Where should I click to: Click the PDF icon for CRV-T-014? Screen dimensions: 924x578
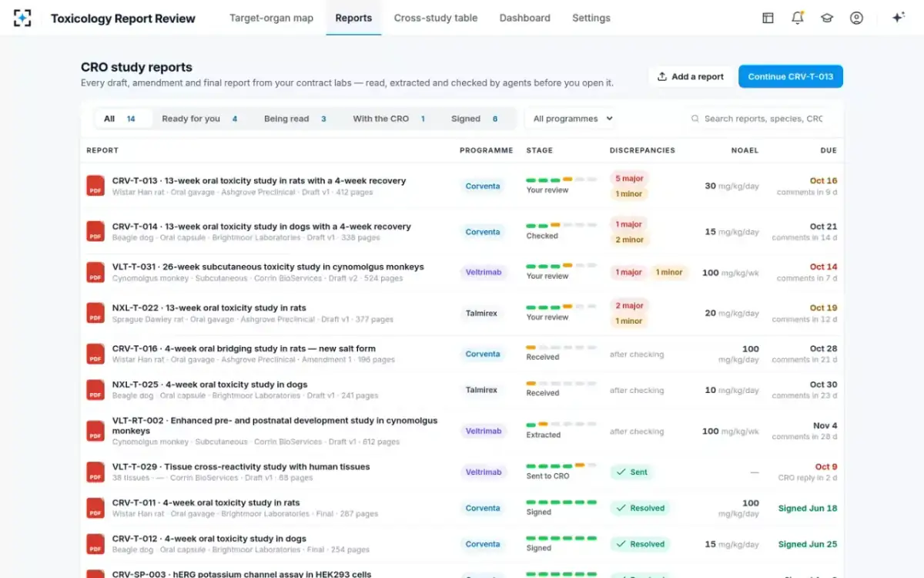click(95, 231)
